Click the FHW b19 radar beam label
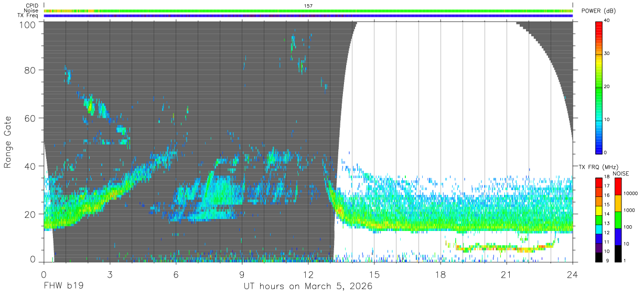Viewport: 644px width, 297px height. [63, 287]
